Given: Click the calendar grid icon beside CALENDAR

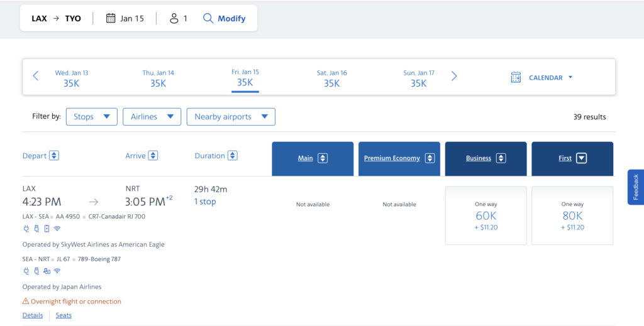Looking at the screenshot, I should (x=516, y=77).
